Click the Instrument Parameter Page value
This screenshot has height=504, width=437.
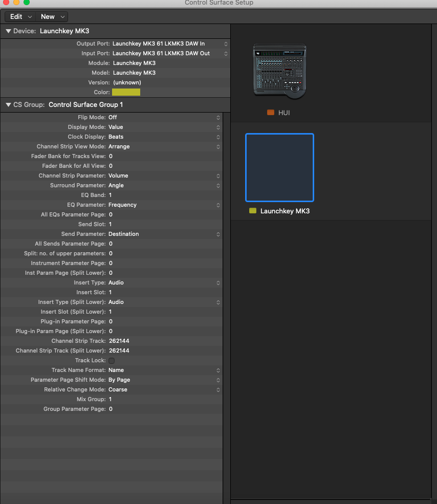pos(111,263)
